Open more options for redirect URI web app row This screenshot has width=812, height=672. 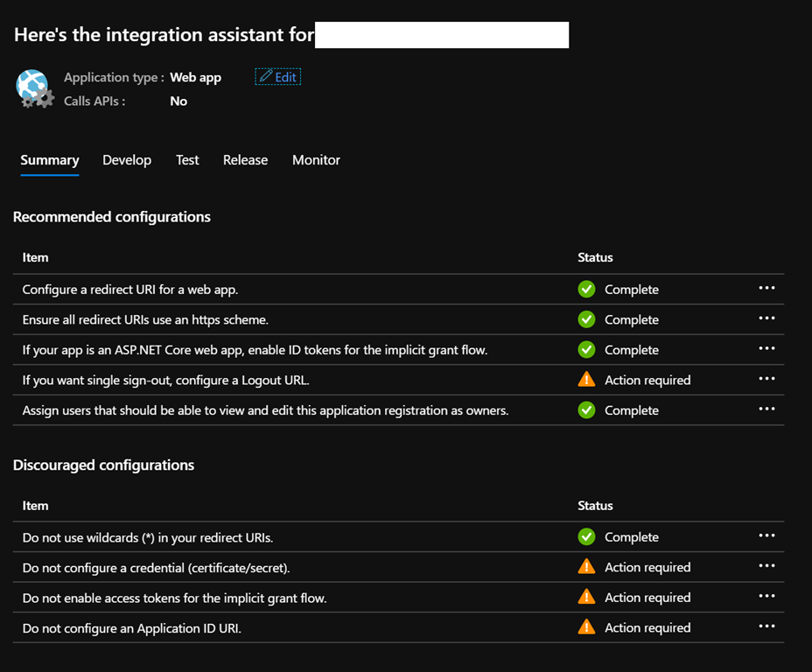(766, 289)
